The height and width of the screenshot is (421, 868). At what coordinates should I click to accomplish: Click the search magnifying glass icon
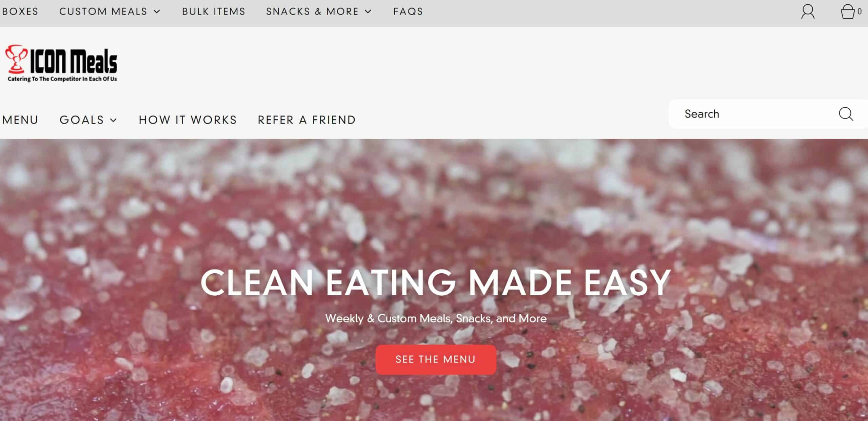(x=846, y=114)
